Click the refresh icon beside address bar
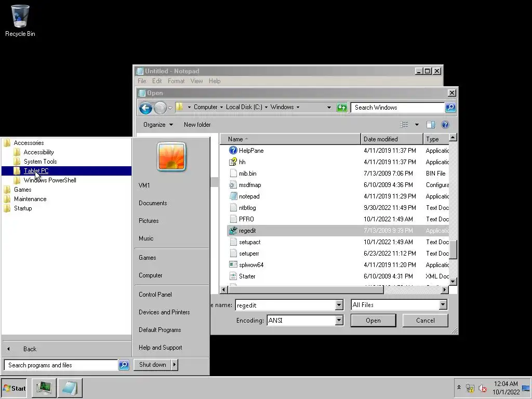532x399 pixels. pos(342,108)
